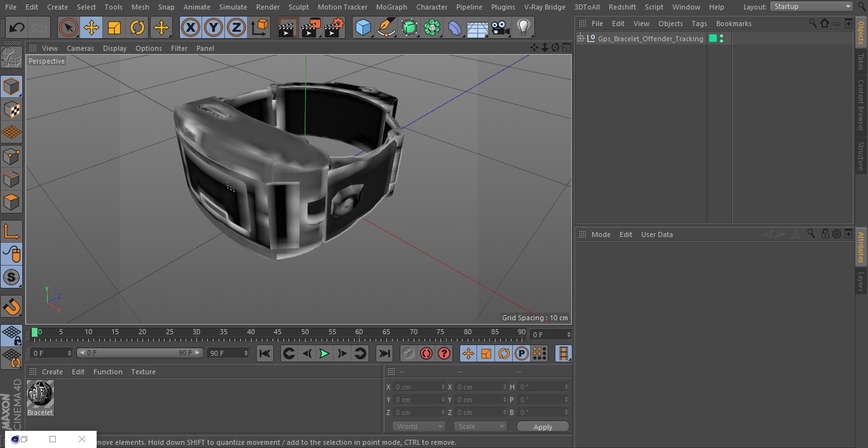Add a Light object

524,27
